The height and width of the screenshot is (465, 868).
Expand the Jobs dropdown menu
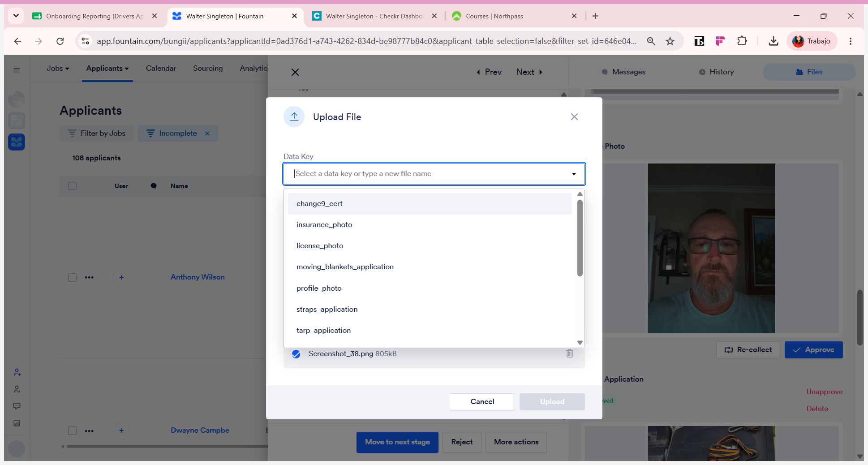(58, 69)
